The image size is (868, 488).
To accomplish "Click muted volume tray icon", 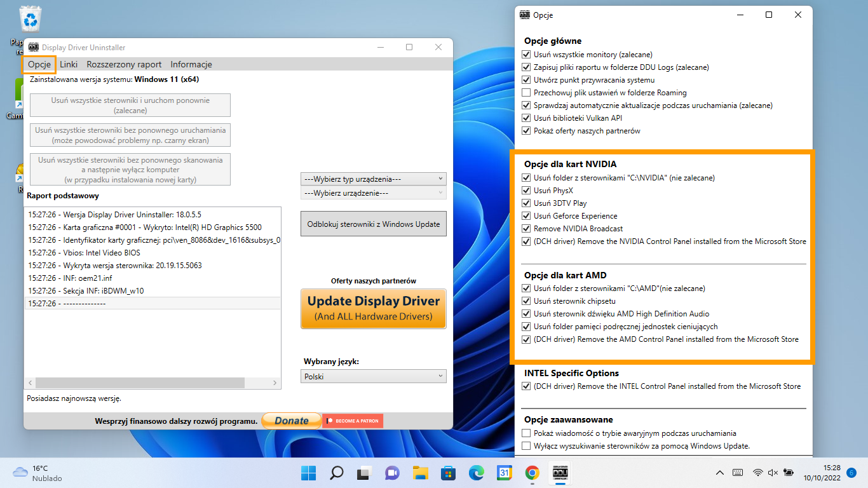I will (773, 473).
